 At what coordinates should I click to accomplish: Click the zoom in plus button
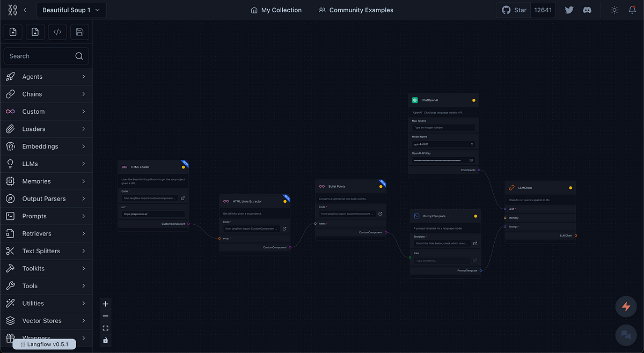[x=105, y=304]
